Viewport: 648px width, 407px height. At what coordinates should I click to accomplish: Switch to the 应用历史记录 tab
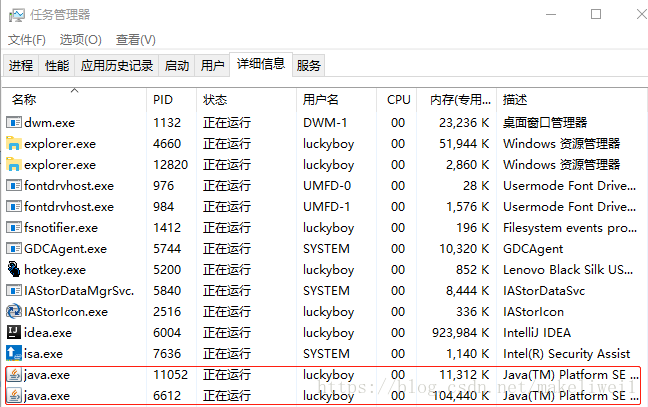(117, 65)
